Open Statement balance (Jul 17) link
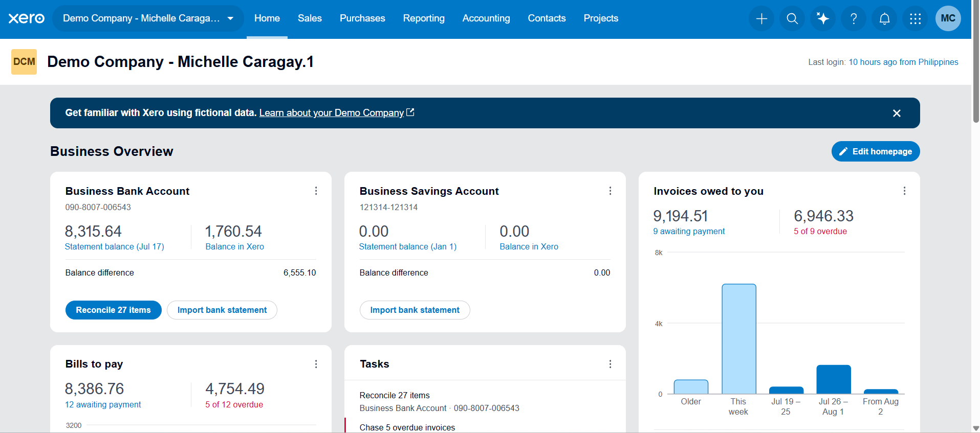The width and height of the screenshot is (980, 433). pyautogui.click(x=114, y=246)
